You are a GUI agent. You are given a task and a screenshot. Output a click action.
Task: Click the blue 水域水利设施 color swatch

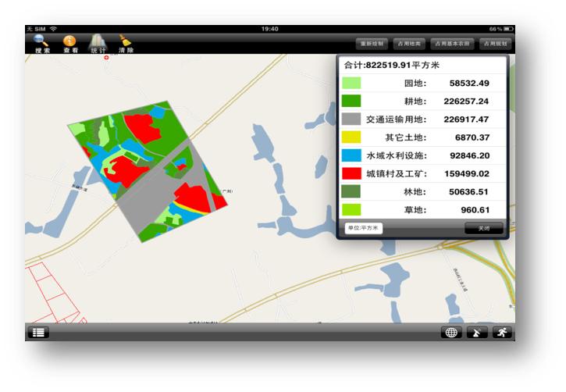pos(351,155)
